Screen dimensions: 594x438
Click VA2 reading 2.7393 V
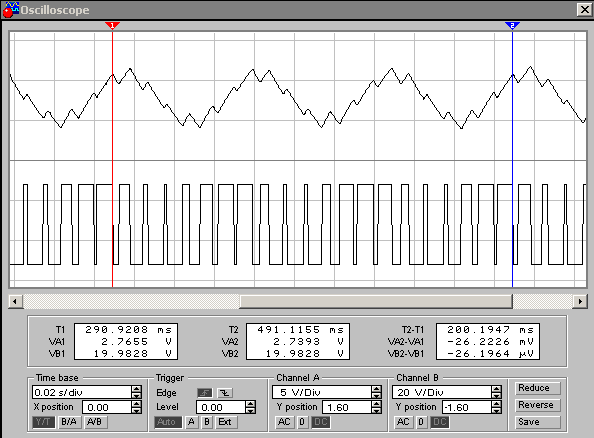tap(308, 341)
